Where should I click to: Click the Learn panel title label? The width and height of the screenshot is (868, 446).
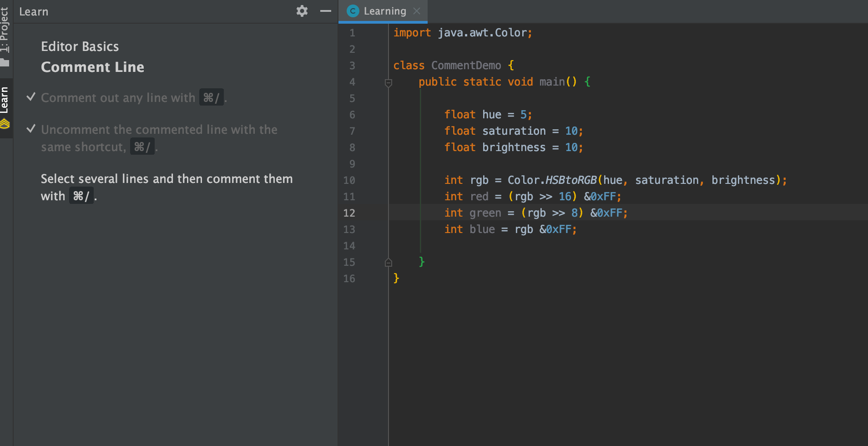pyautogui.click(x=34, y=11)
